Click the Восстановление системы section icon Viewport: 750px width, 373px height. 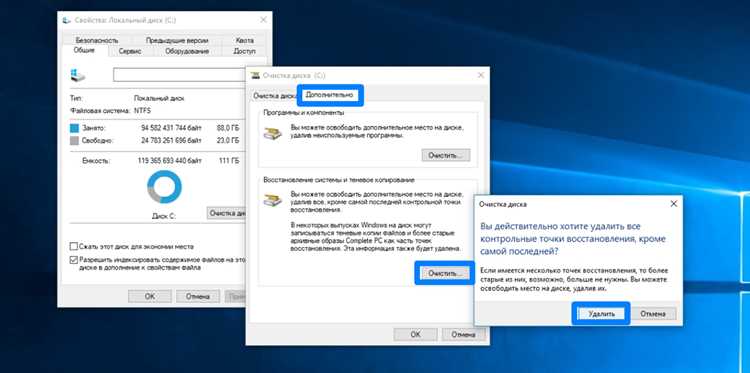273,199
